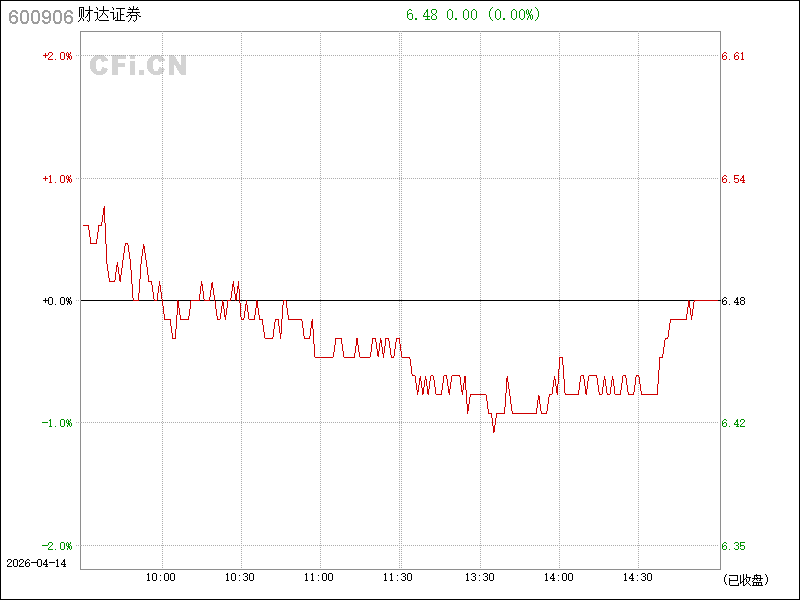Click the percent change (0.00%) in the header
Viewport: 800px width, 600px height.
tap(513, 14)
